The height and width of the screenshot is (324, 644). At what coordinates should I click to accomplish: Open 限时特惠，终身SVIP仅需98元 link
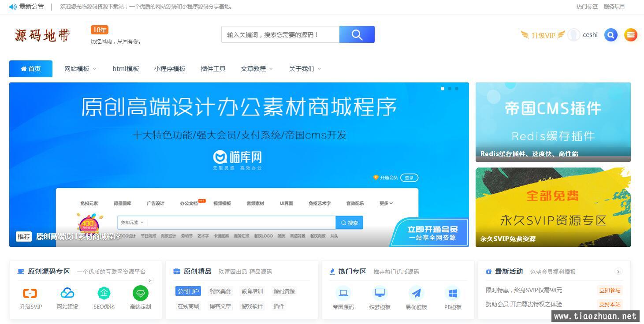(x=524, y=290)
